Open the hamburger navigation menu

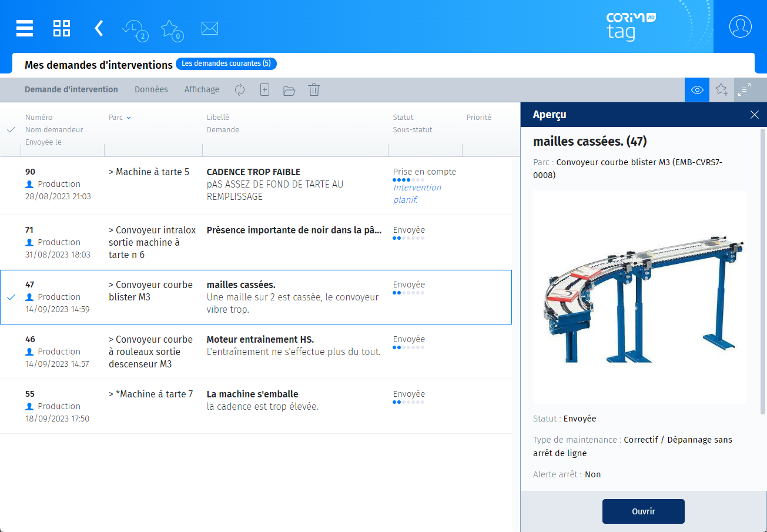pyautogui.click(x=25, y=28)
